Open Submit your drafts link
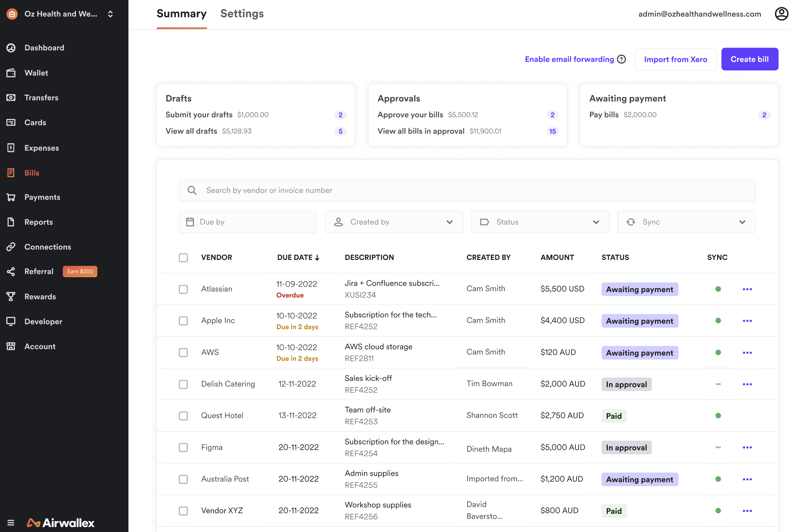This screenshot has width=790, height=532. point(199,115)
